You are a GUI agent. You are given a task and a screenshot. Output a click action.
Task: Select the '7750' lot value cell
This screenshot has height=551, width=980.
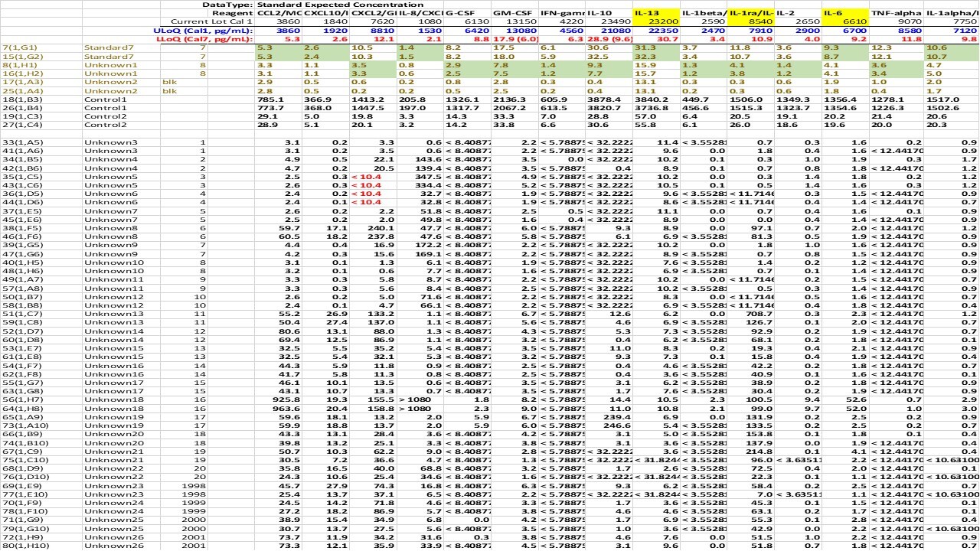click(x=966, y=21)
